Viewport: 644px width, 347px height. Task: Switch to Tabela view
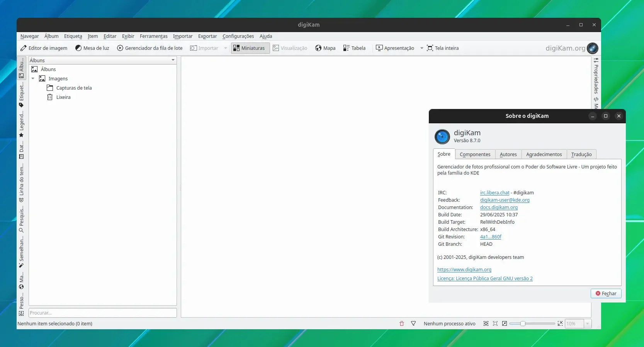coord(354,48)
